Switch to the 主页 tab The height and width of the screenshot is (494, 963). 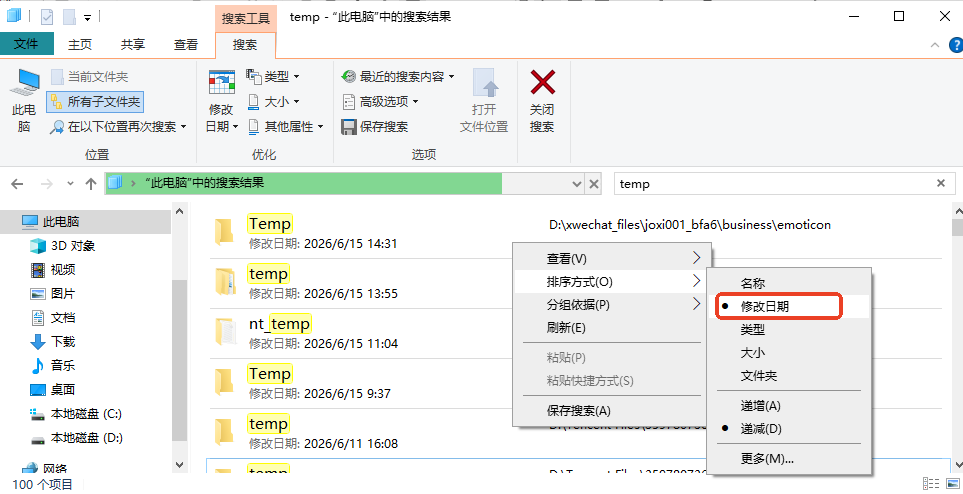80,44
